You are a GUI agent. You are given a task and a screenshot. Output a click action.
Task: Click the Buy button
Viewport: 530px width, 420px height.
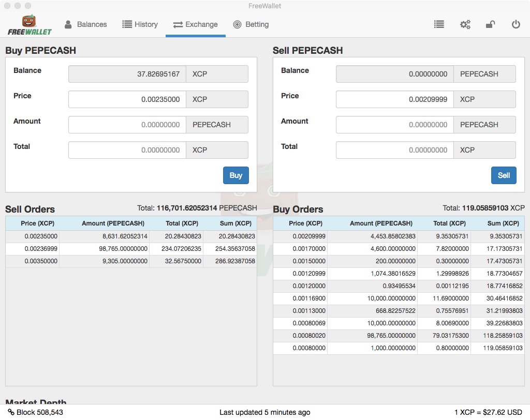tap(235, 175)
